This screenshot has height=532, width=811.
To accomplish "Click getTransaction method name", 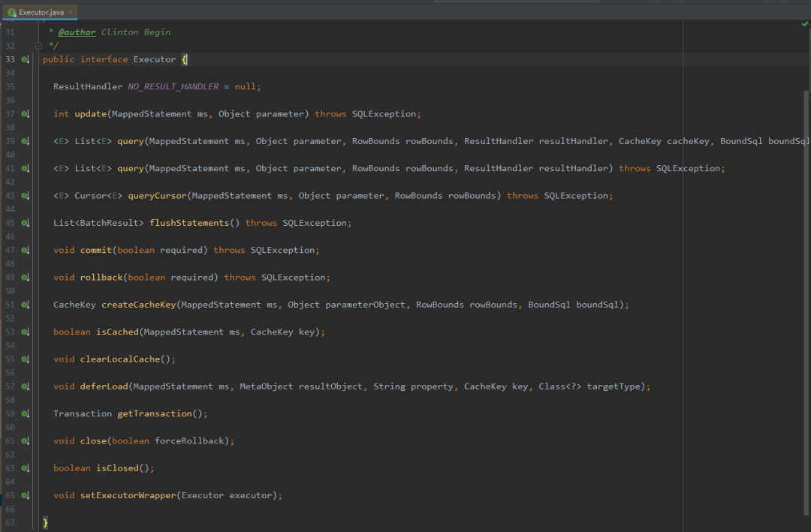I will (x=155, y=413).
